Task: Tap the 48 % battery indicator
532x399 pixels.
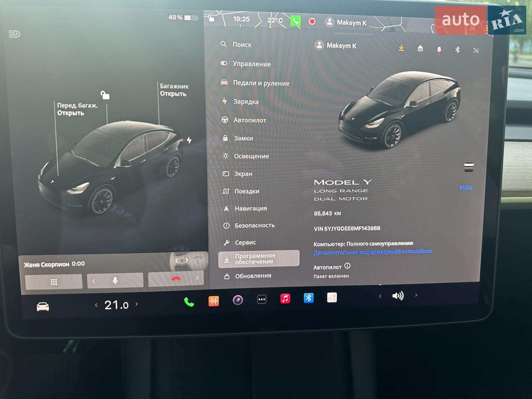Action: [x=183, y=18]
